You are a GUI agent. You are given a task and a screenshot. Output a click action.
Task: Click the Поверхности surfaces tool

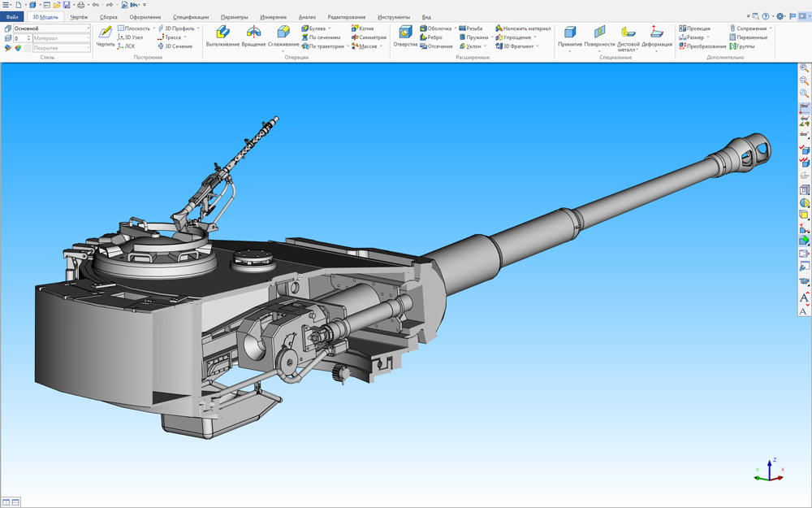coord(600,37)
